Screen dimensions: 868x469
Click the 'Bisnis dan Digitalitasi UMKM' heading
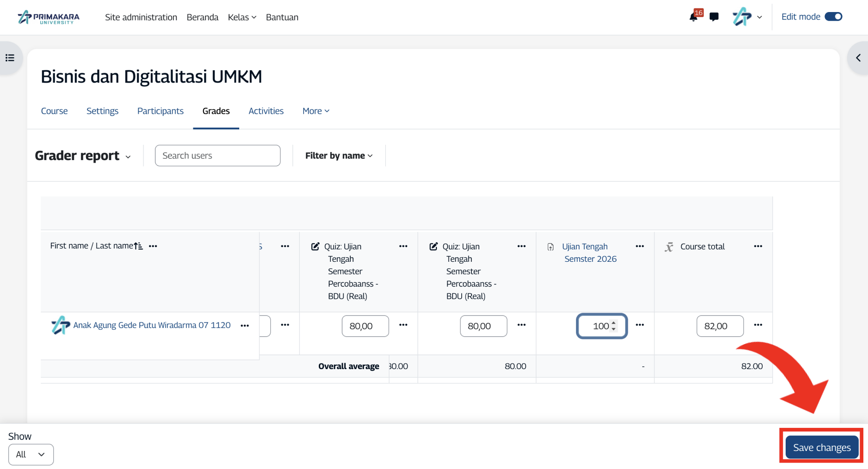(x=151, y=77)
